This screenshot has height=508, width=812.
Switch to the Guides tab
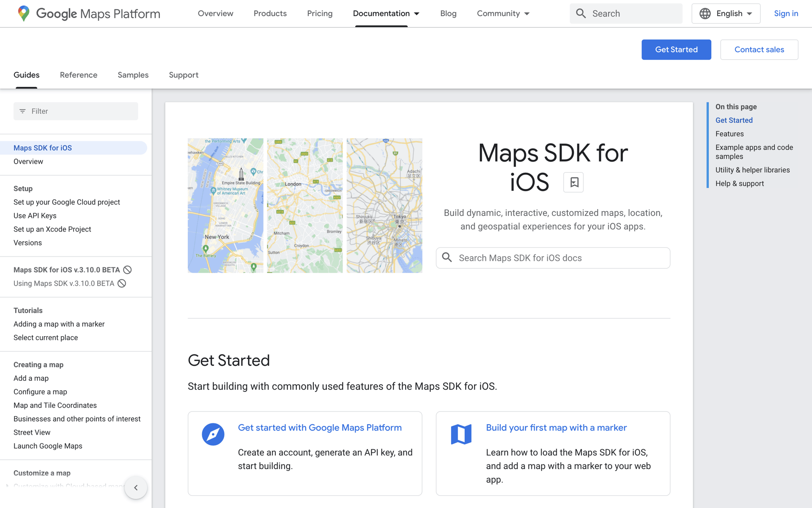[x=27, y=75]
